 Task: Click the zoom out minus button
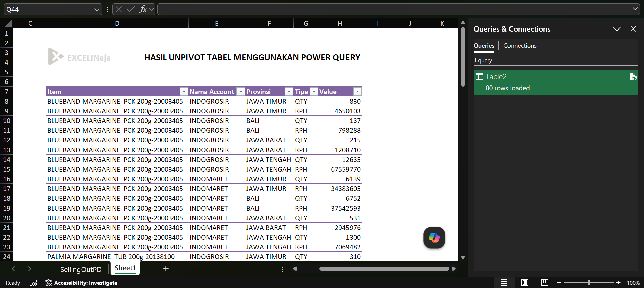tap(559, 283)
